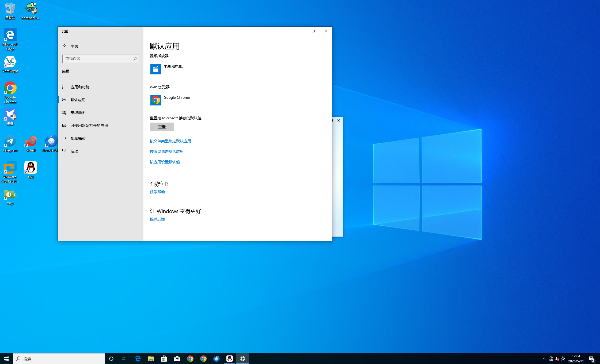Click the 获取帮助 link
This screenshot has height=364, width=600.
click(157, 192)
